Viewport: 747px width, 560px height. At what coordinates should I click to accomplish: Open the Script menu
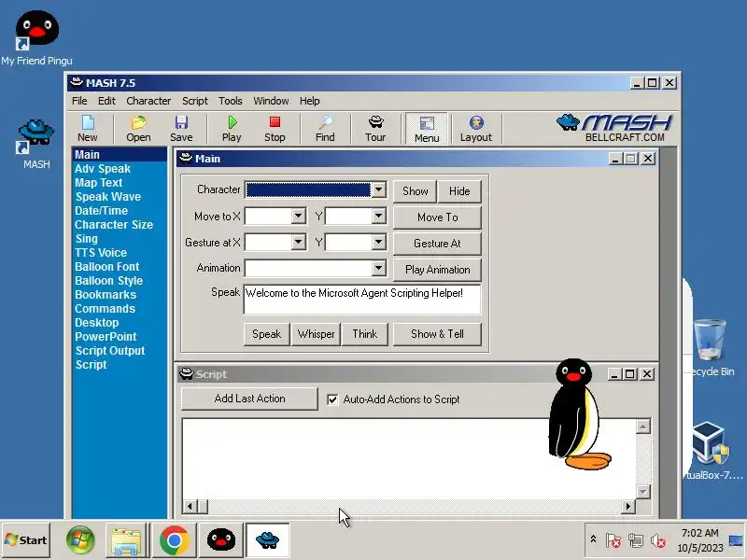tap(195, 101)
